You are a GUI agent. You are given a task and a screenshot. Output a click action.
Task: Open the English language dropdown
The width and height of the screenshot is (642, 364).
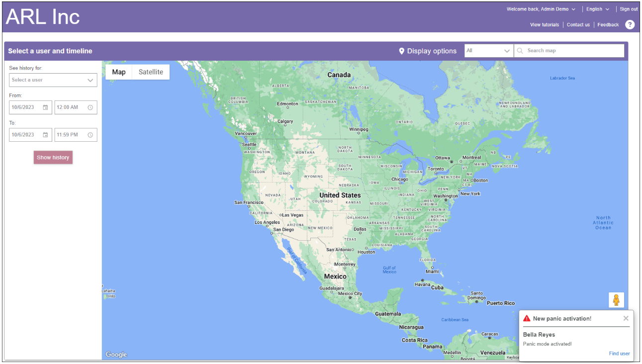[x=597, y=9]
